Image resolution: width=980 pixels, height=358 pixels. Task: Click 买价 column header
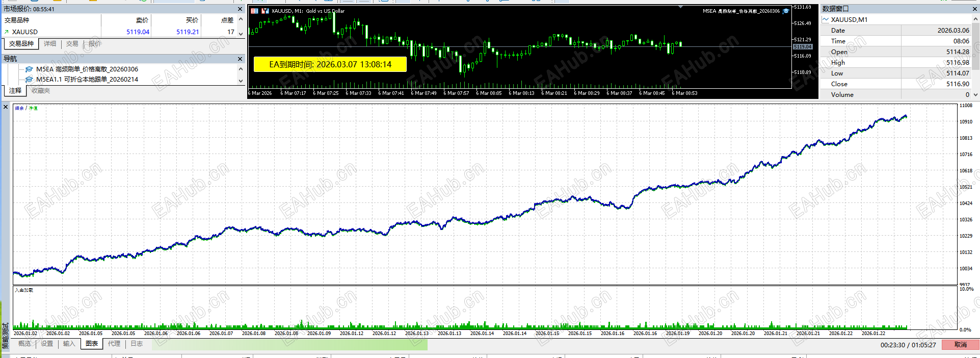[176, 20]
